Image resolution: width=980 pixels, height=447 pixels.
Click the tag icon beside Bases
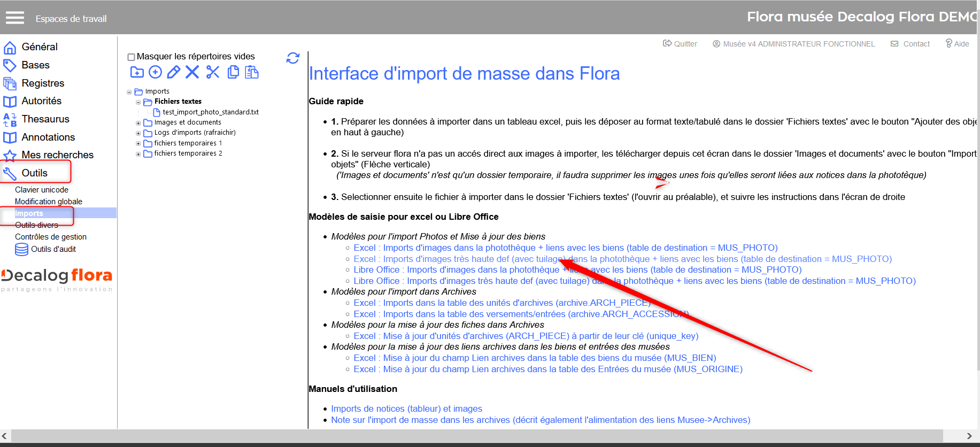10,66
